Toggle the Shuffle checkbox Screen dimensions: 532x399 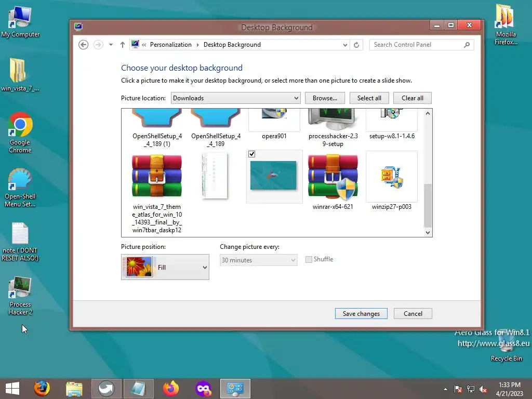(x=309, y=260)
